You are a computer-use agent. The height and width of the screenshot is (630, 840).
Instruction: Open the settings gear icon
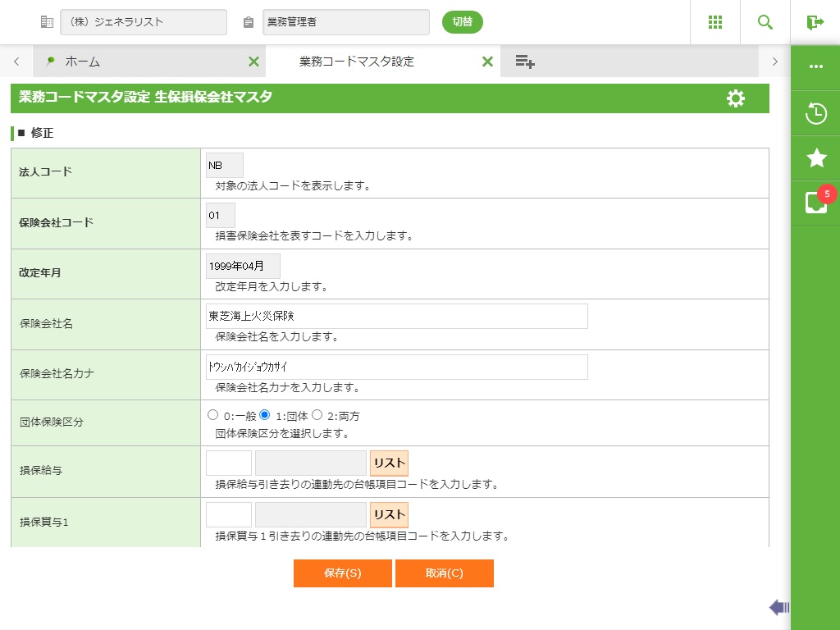tap(736, 98)
